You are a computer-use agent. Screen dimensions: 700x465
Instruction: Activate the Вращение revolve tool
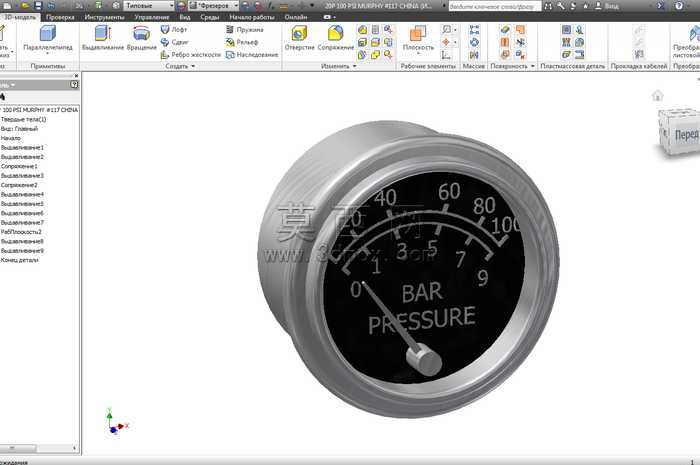(x=142, y=37)
